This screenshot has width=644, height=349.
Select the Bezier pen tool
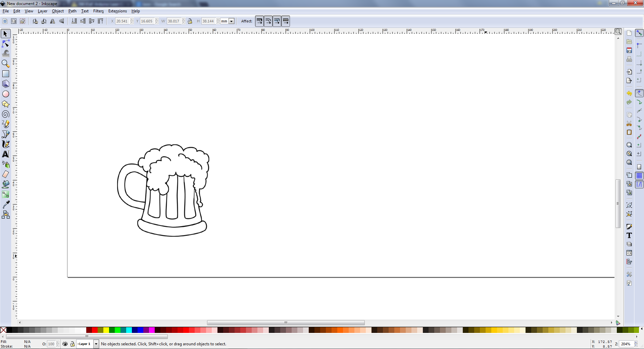pos(5,134)
